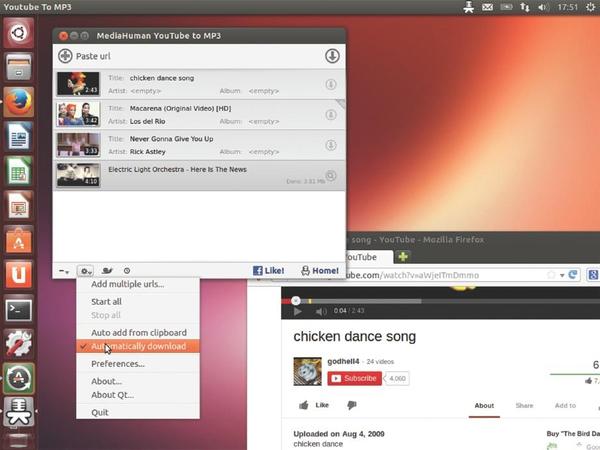
Task: Open the network indicator in top panel
Action: tap(525, 7)
